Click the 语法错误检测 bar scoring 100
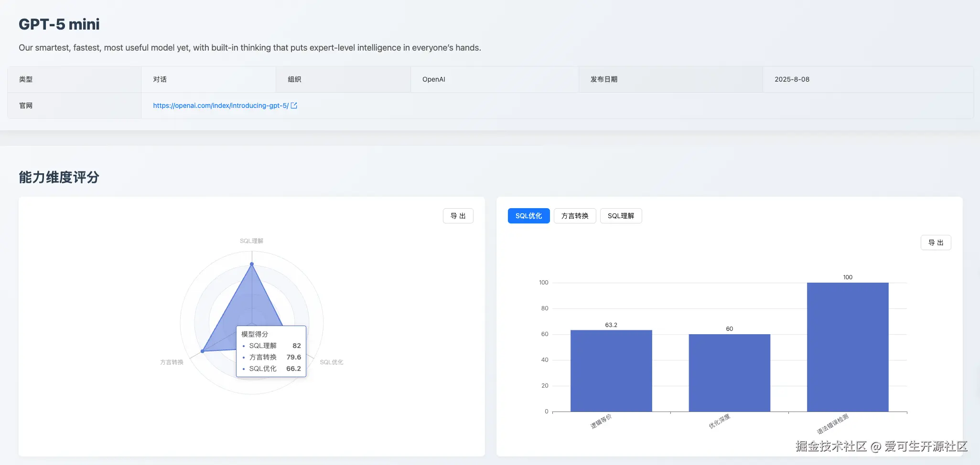The width and height of the screenshot is (980, 465). 847,346
